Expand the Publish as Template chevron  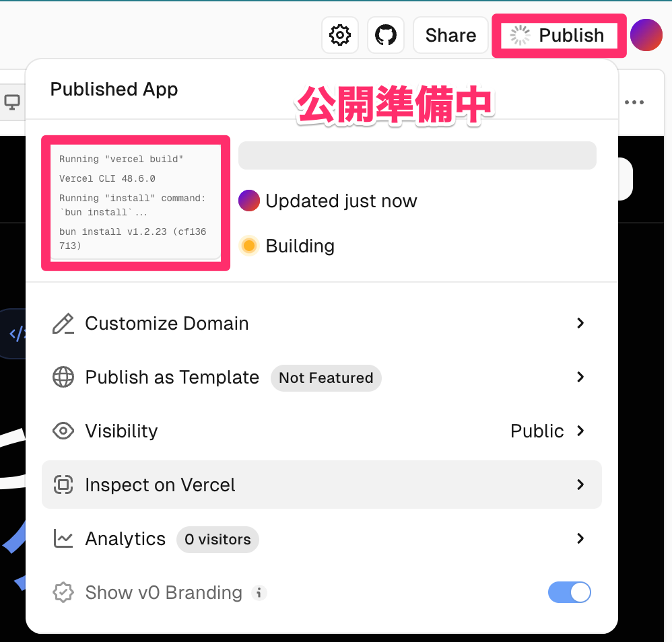580,377
